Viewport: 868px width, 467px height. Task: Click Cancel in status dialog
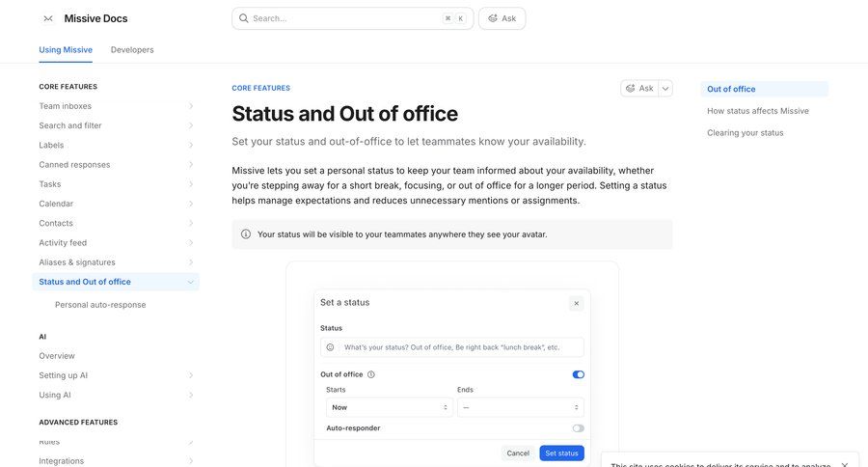(518, 453)
